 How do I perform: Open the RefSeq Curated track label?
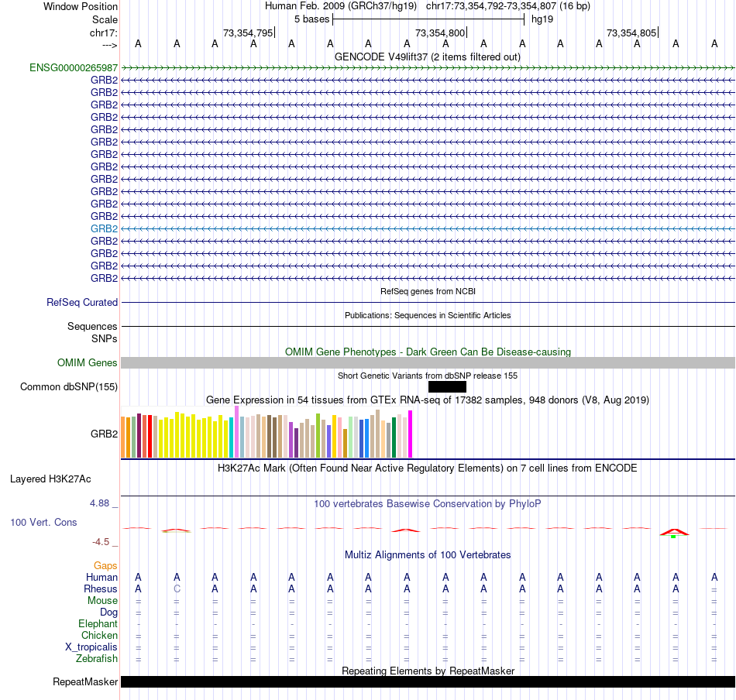pyautogui.click(x=82, y=302)
